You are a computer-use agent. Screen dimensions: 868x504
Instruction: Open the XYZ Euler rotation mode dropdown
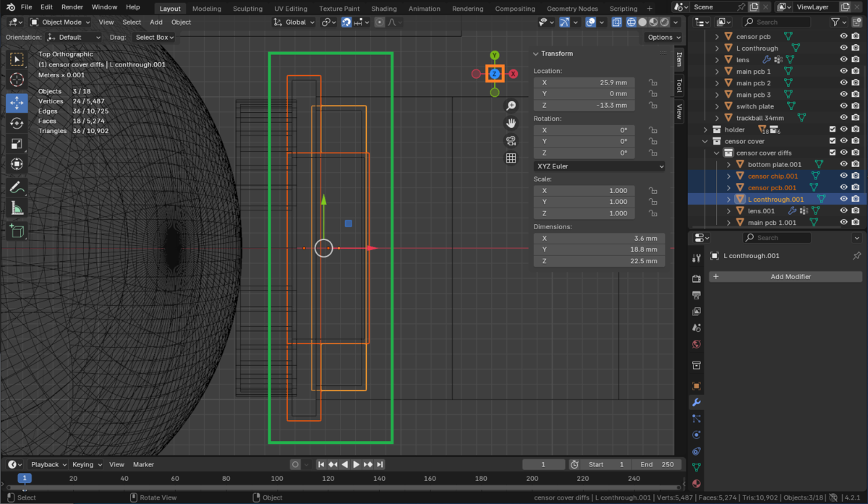599,166
